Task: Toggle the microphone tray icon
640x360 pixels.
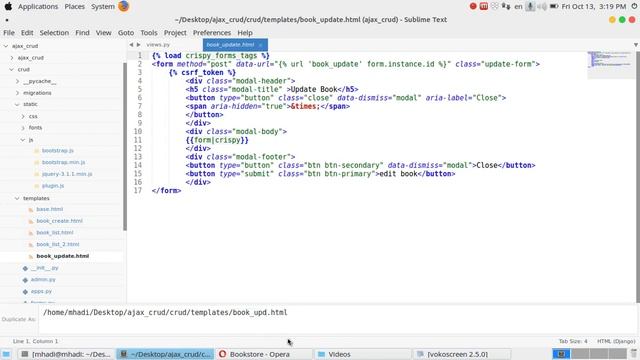Action: pos(530,6)
